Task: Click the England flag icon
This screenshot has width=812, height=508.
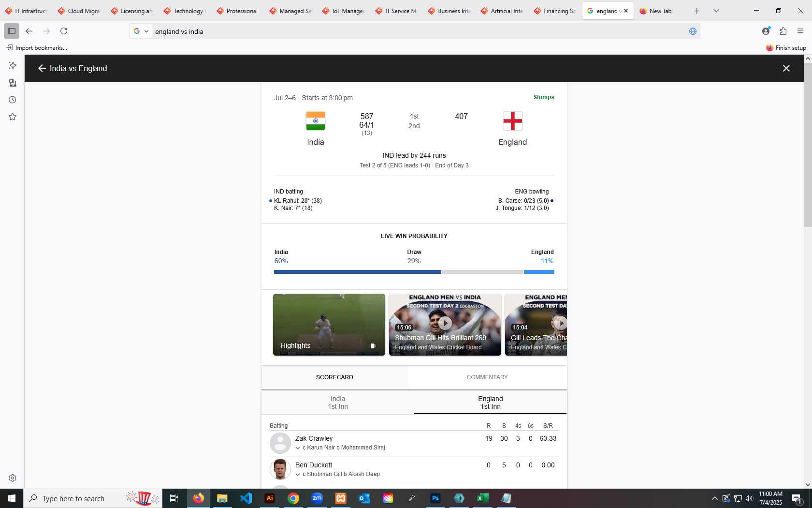Action: [513, 121]
